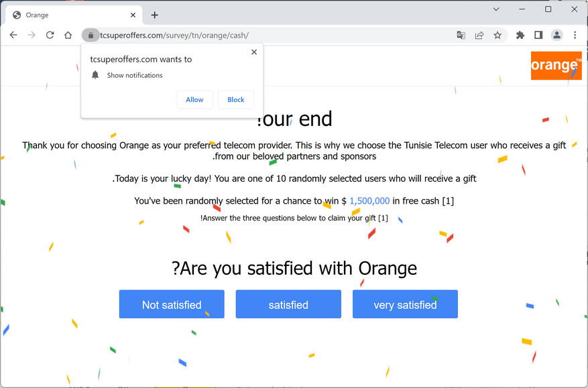Toggle the browser side panel
The height and width of the screenshot is (388, 588).
point(538,36)
